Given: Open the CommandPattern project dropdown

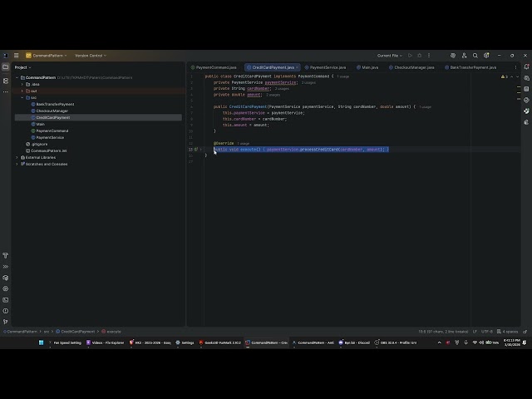Looking at the screenshot, I should pos(47,56).
